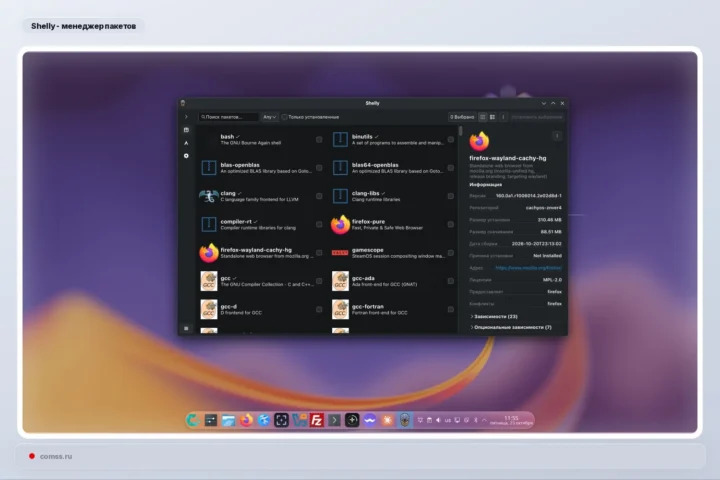Click the gamescope Valve icon
The height and width of the screenshot is (480, 720).
340,253
